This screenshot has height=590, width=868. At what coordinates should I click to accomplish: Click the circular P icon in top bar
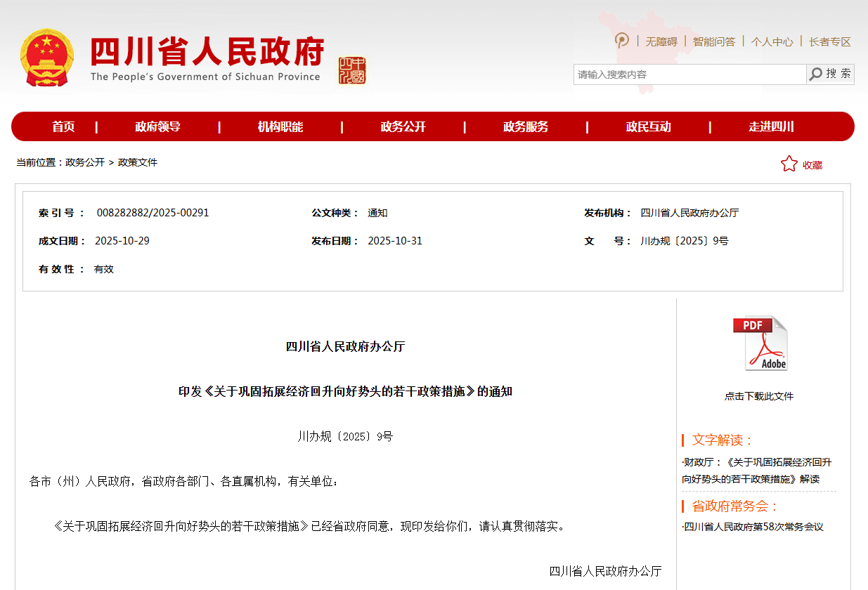(x=621, y=41)
